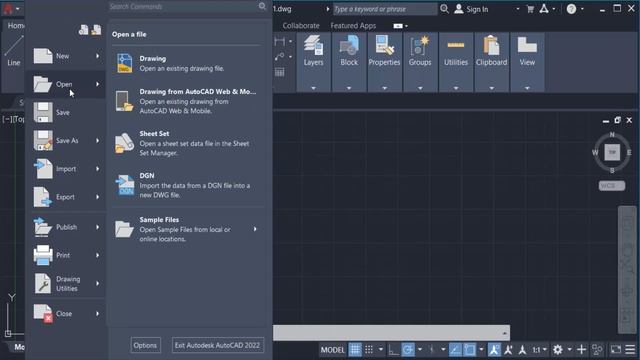Click the Options button
Viewport: 640px width, 360px height.
[145, 345]
